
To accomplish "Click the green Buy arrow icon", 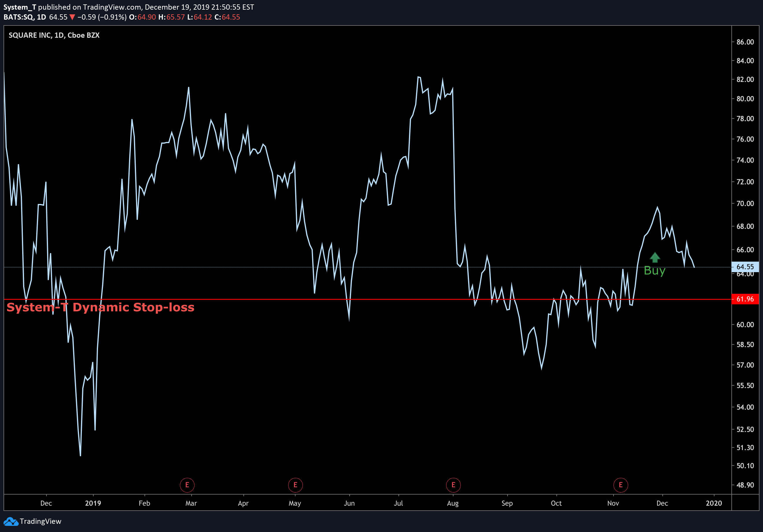I will [655, 257].
